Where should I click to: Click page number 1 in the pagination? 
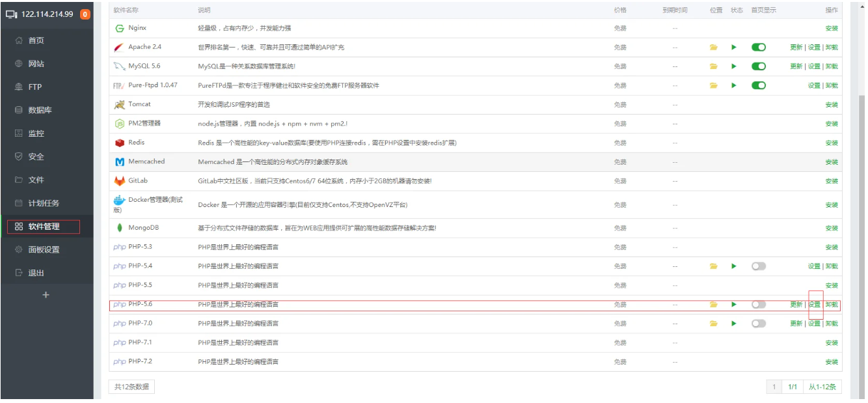[x=774, y=387]
